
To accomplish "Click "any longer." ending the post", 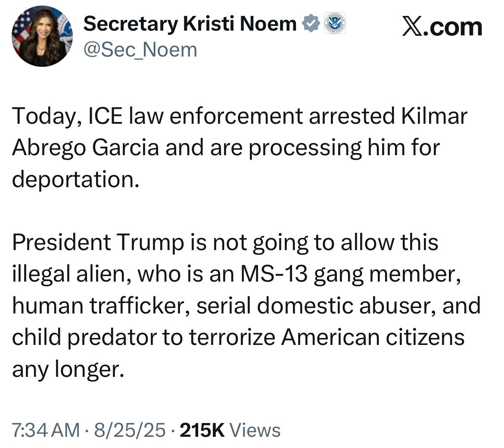I will pos(68,369).
